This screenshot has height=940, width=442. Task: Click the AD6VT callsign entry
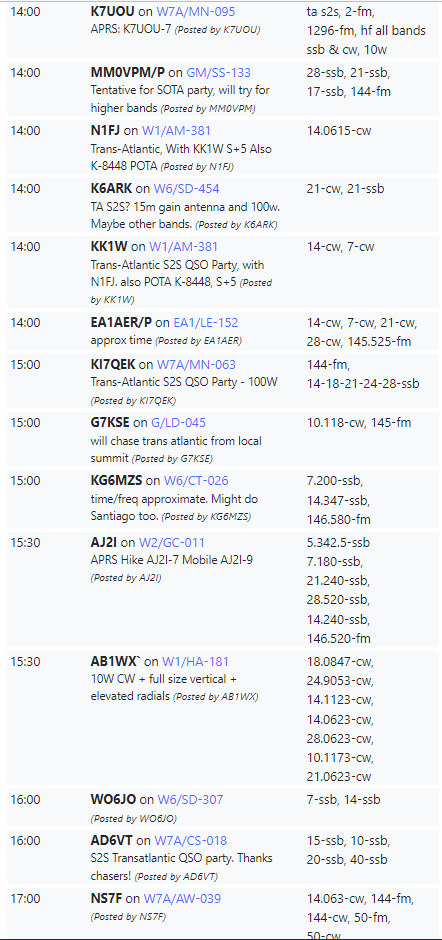(112, 841)
